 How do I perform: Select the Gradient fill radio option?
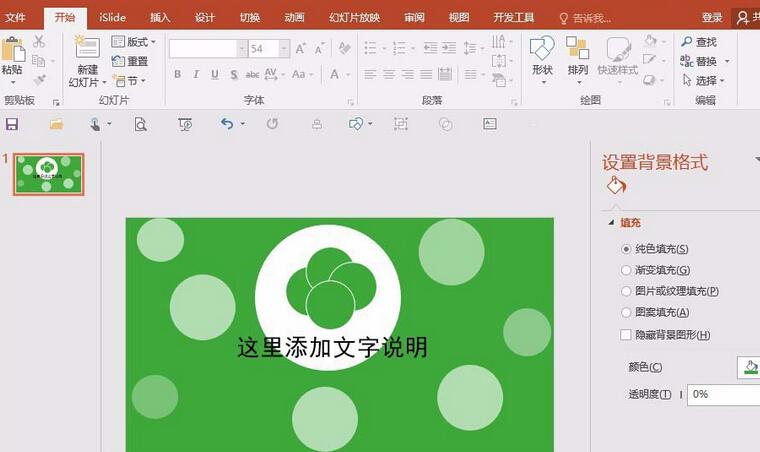[626, 270]
